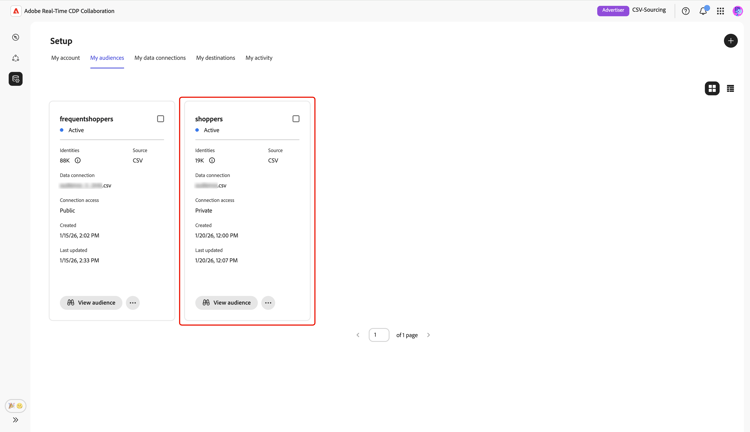
Task: Open the My audiences tab
Action: [x=107, y=58]
